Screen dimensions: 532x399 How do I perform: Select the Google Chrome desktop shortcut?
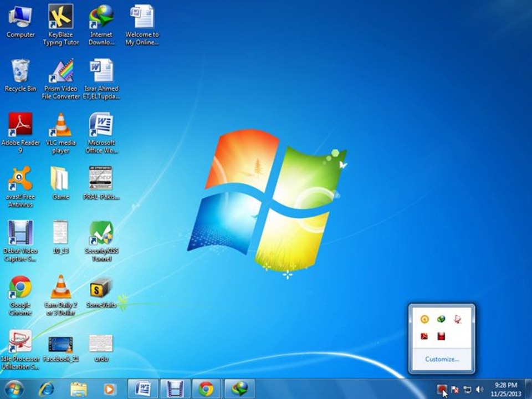pyautogui.click(x=21, y=295)
